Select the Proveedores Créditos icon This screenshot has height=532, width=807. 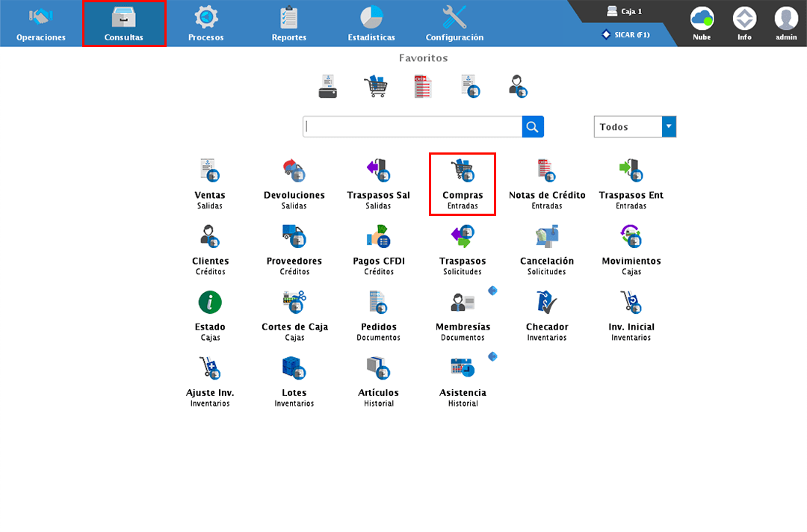(294, 238)
